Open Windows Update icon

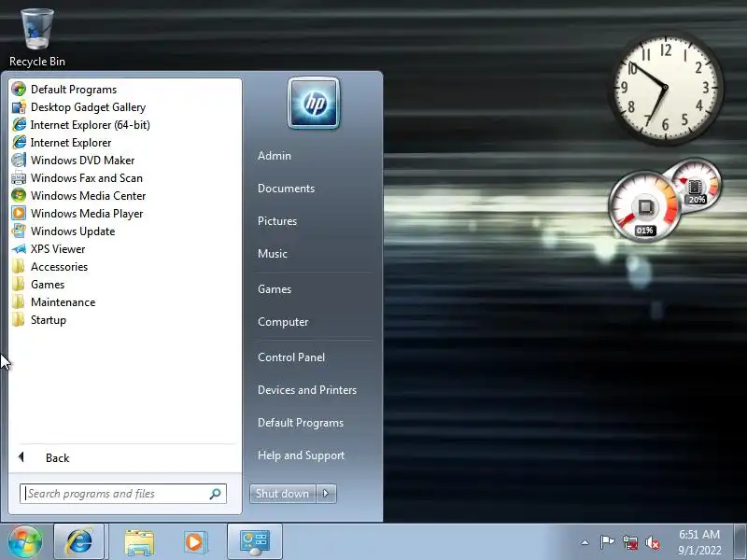point(19,231)
